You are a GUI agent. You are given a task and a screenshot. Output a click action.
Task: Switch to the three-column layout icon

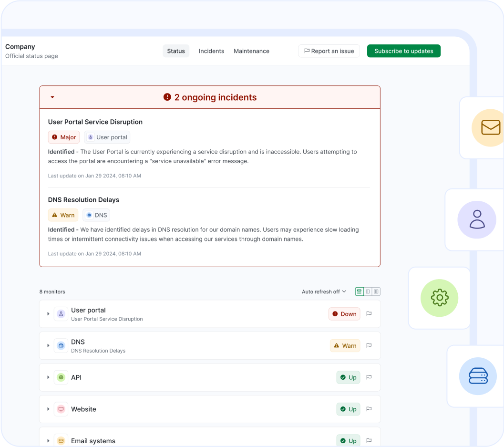(x=376, y=291)
